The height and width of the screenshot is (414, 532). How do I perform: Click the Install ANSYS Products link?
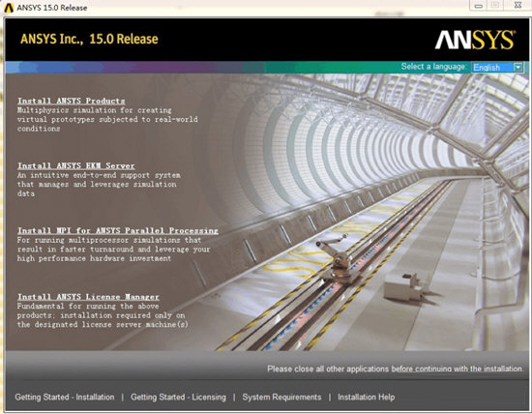coord(72,101)
